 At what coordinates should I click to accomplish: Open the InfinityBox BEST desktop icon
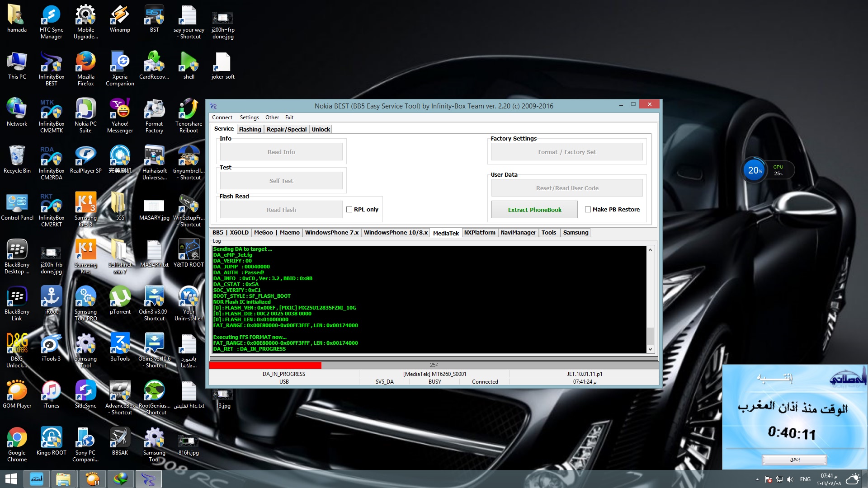point(51,68)
